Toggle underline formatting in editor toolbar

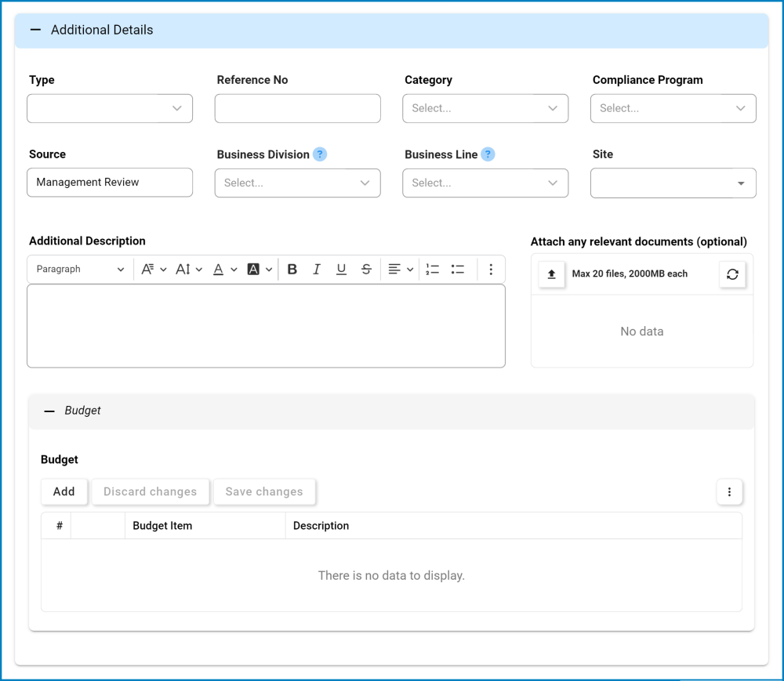tap(341, 270)
